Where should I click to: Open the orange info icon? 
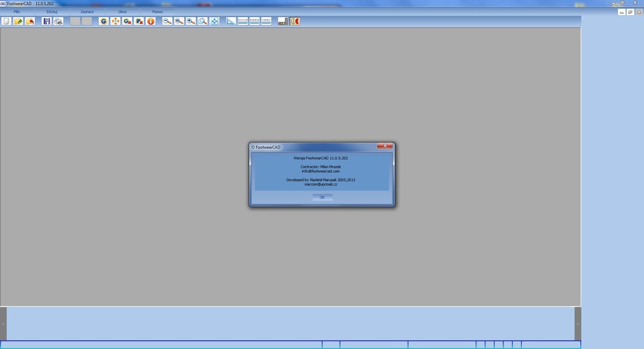[x=151, y=21]
